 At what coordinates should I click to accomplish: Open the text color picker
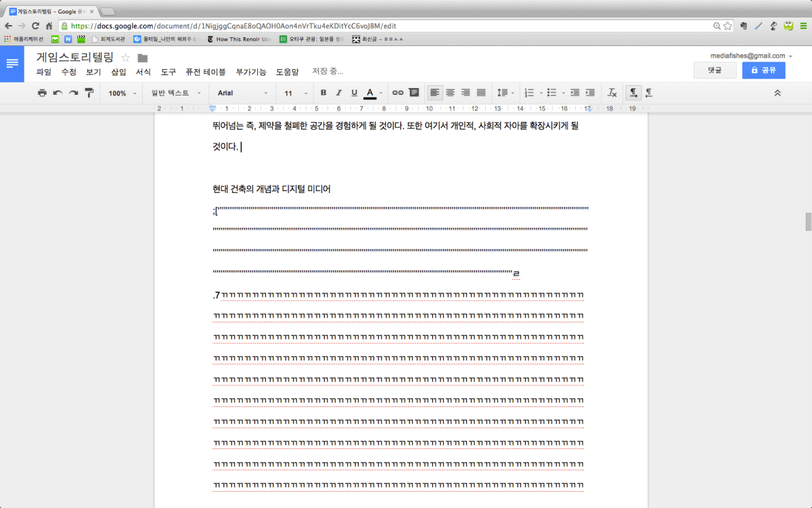click(370, 93)
